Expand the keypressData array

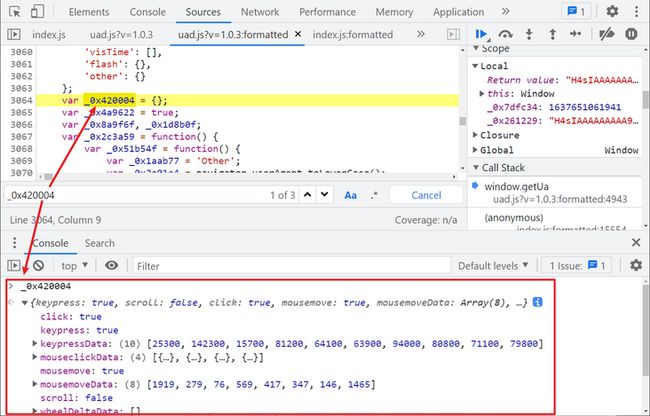click(35, 343)
